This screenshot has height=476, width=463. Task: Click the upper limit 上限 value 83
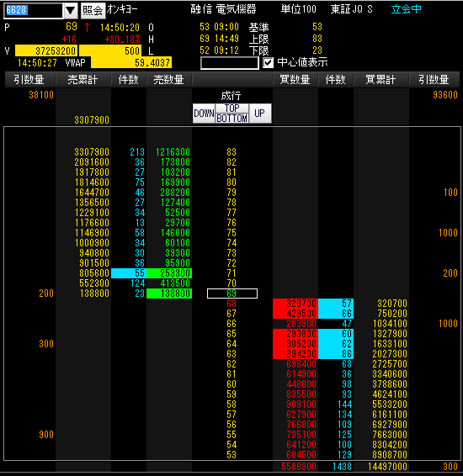coord(317,39)
